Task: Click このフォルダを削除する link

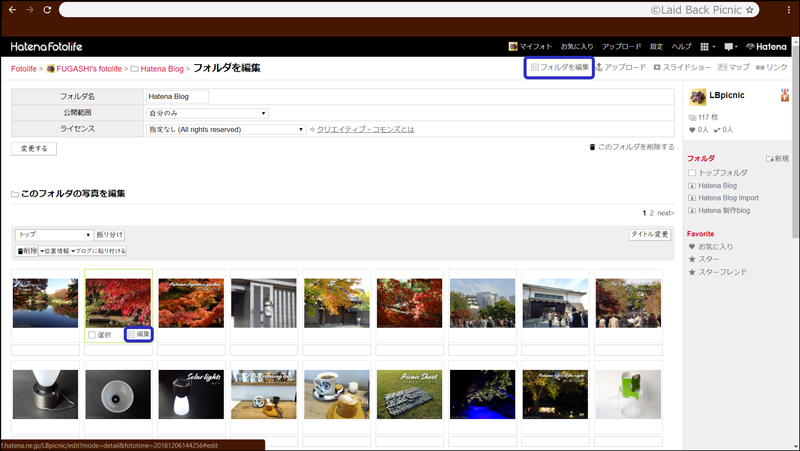Action: pos(636,147)
